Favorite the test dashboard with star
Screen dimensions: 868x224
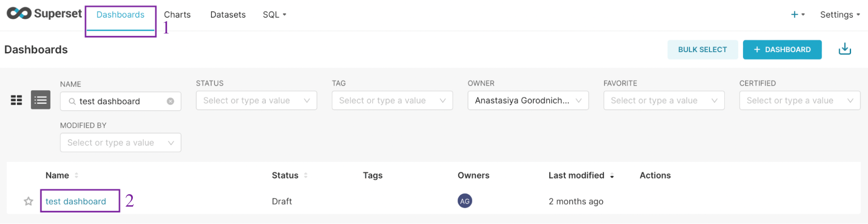tap(29, 201)
